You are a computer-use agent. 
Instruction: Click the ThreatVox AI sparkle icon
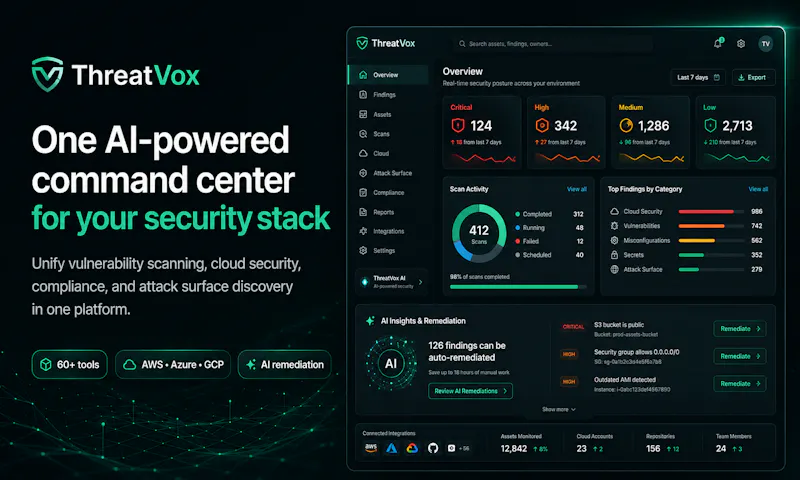[364, 282]
